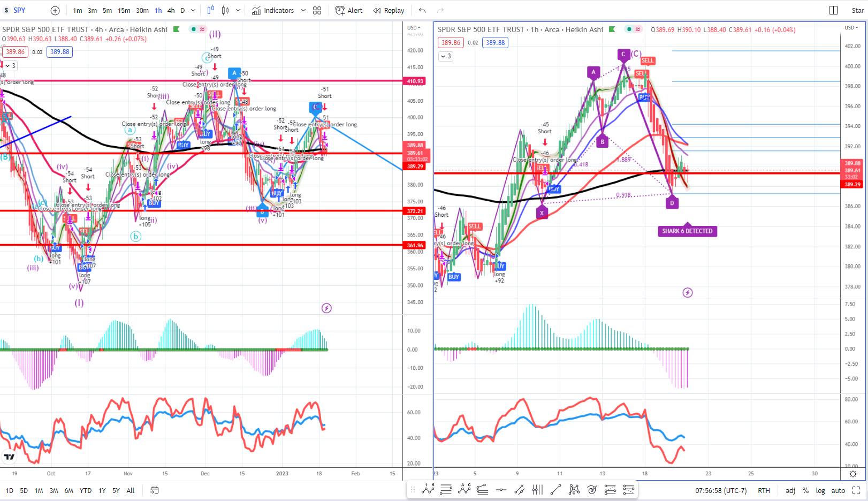This screenshot has height=501, width=868.
Task: Click the SHARK 6 DETECTED label
Action: coord(687,231)
